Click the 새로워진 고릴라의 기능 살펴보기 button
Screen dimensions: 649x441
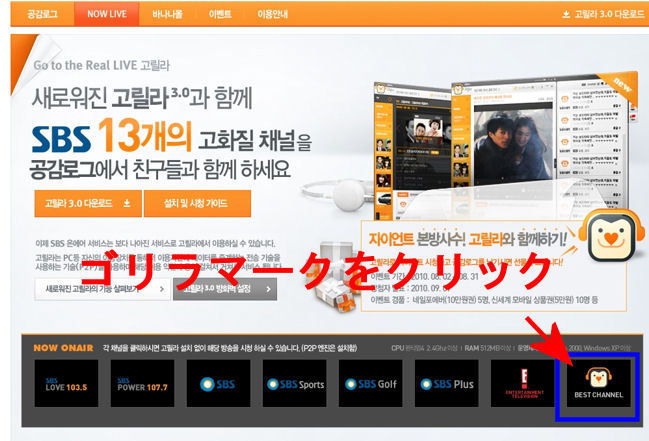(x=102, y=289)
